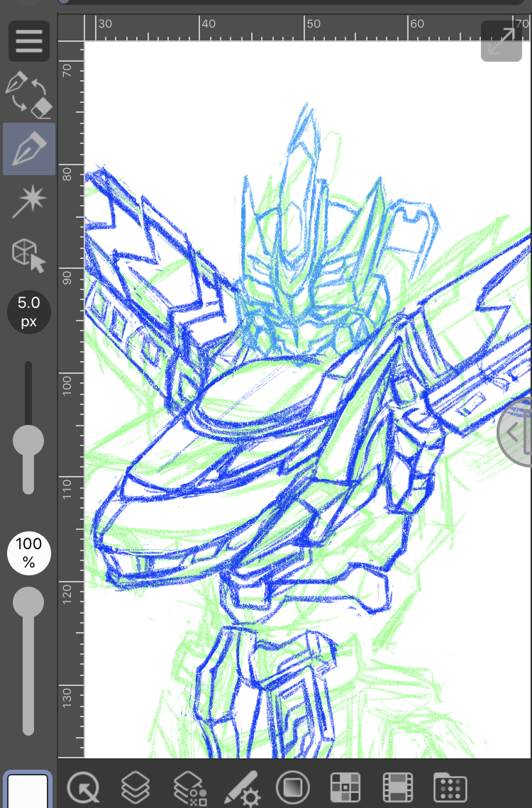
Task: Select the Auto select magic wand tool
Action: [29, 201]
